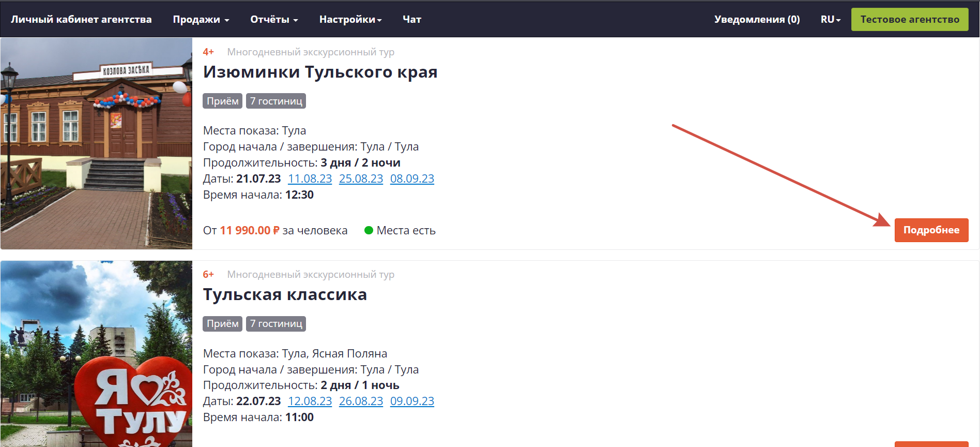The width and height of the screenshot is (980, 447).
Task: Click 7 гостиниц tag under Изюминки Тульского края
Action: click(x=276, y=101)
